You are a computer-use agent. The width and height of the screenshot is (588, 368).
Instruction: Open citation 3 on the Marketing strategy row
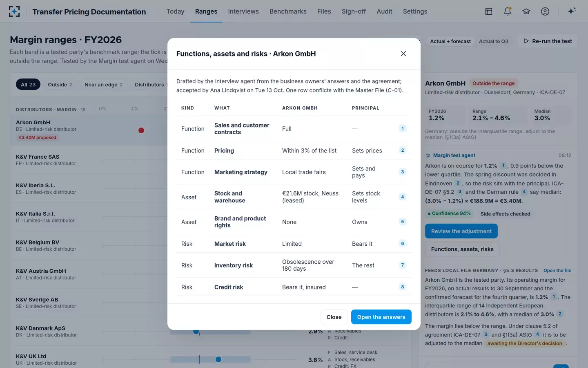coord(403,172)
